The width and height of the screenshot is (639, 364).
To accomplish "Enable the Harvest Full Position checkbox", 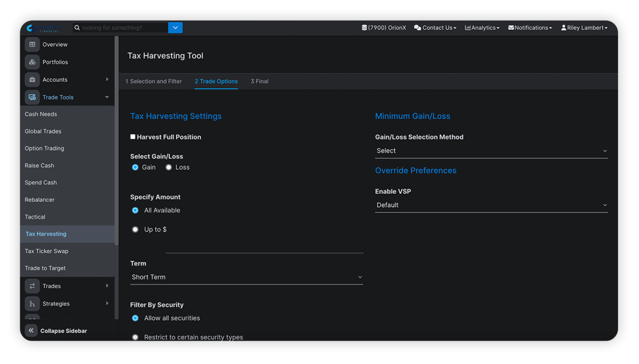I will [133, 137].
